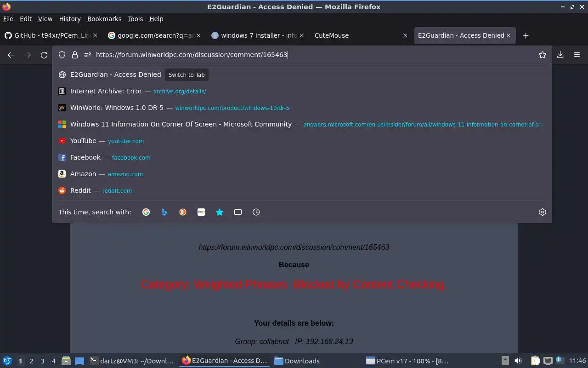Click the removable media eject tray icon
This screenshot has height=368, width=588.
pyautogui.click(x=505, y=361)
